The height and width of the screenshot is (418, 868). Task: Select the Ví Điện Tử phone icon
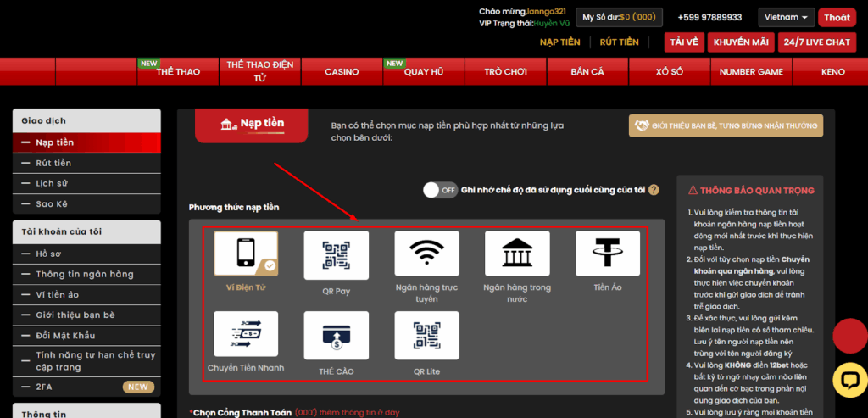point(246,254)
